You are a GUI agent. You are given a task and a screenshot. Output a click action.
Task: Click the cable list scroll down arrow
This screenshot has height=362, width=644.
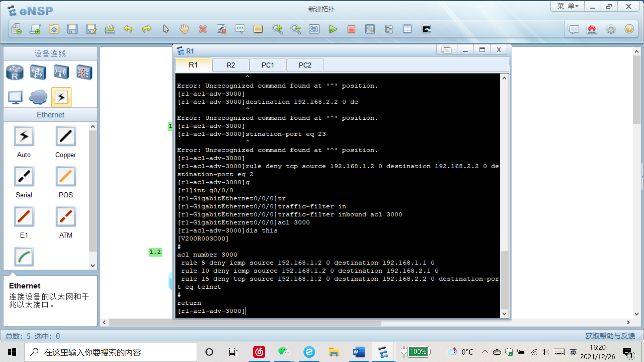pyautogui.click(x=93, y=265)
